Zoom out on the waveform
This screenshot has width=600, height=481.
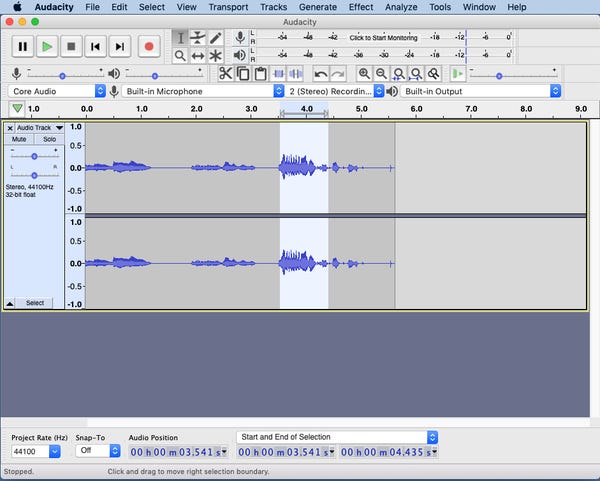coord(381,73)
